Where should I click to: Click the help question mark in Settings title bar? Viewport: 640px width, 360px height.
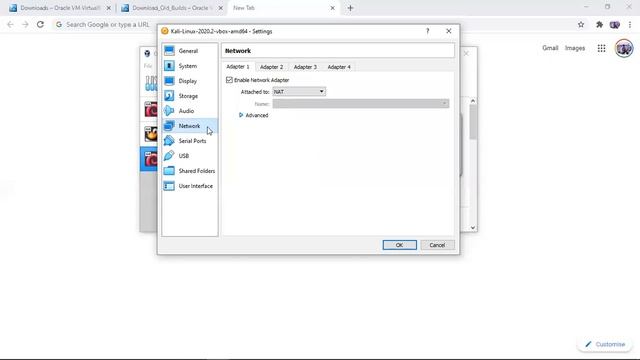click(427, 31)
